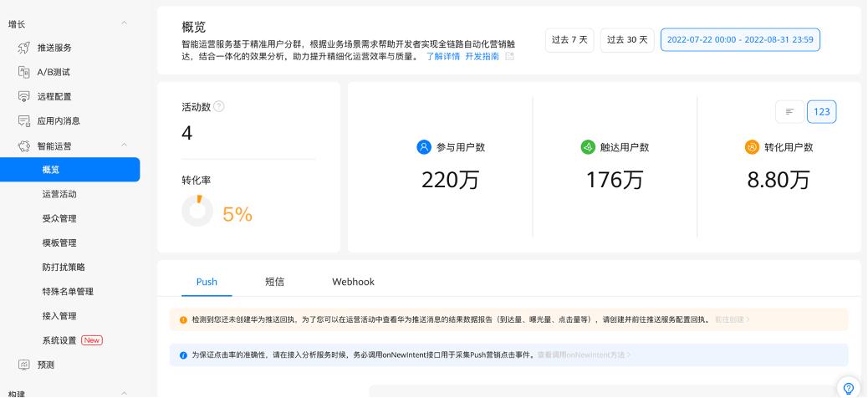This screenshot has width=868, height=398.
Task: Click the 5% conversion rate donut chart
Action: pyautogui.click(x=197, y=211)
